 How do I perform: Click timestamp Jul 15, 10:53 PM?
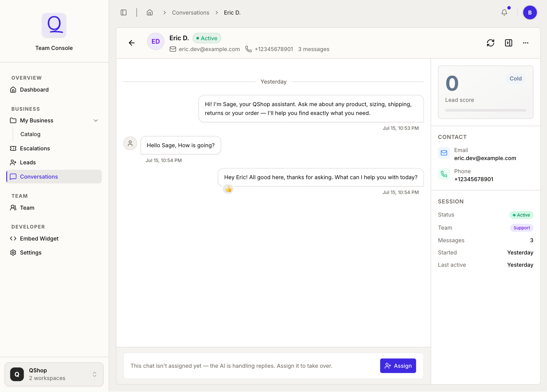coord(401,128)
